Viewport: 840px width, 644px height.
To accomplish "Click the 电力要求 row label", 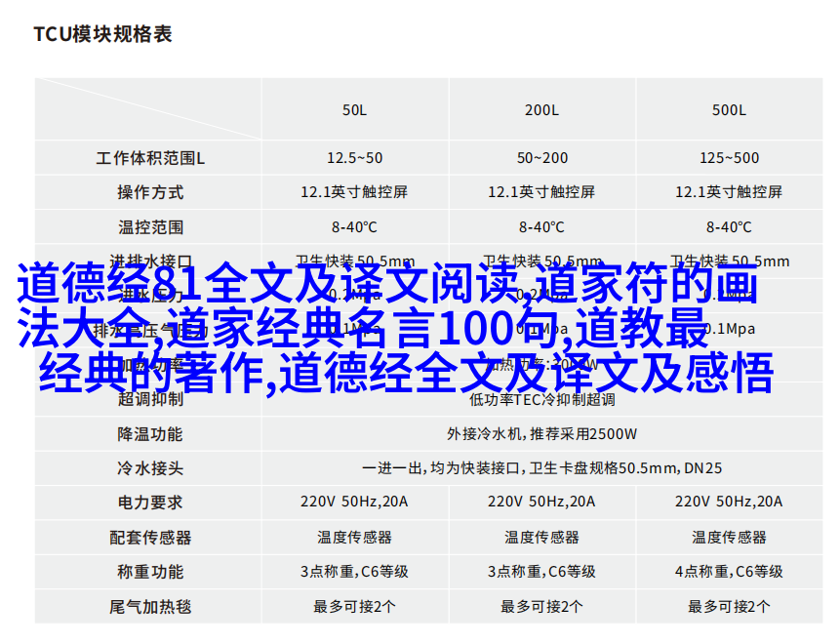I will (x=150, y=503).
